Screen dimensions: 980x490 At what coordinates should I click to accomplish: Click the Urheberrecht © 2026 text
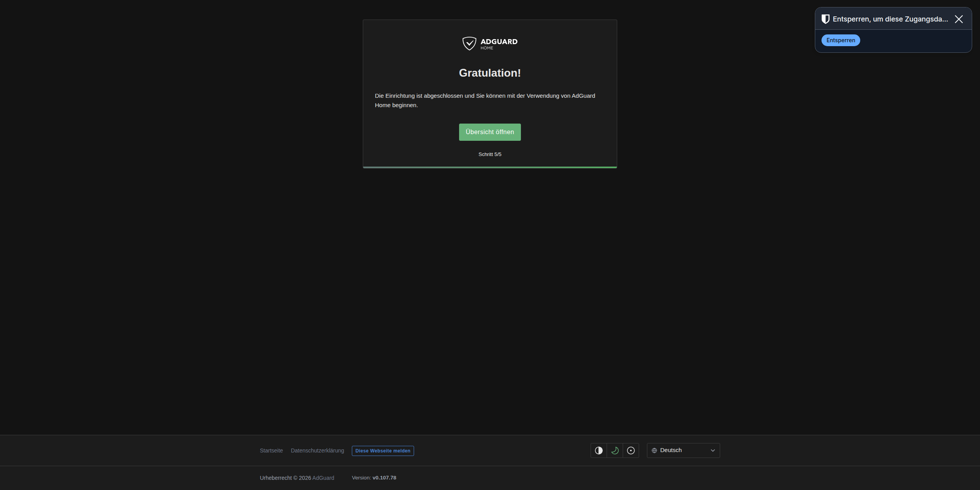pos(285,478)
